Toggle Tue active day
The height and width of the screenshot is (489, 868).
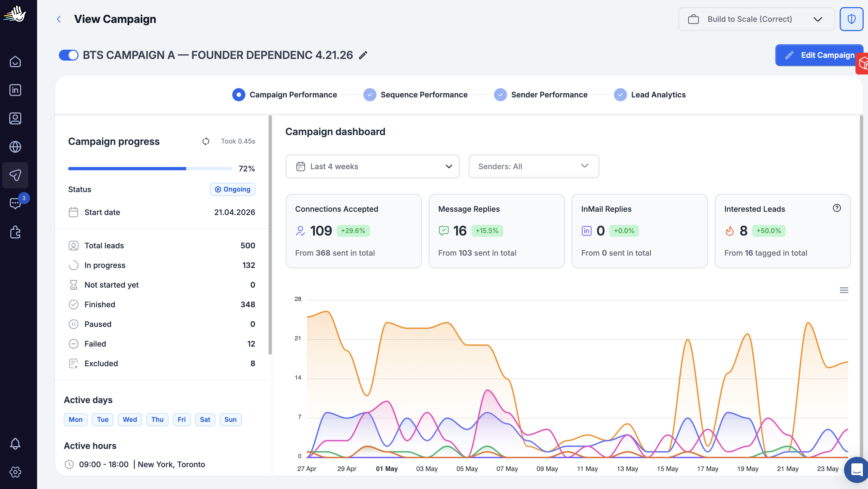(103, 419)
